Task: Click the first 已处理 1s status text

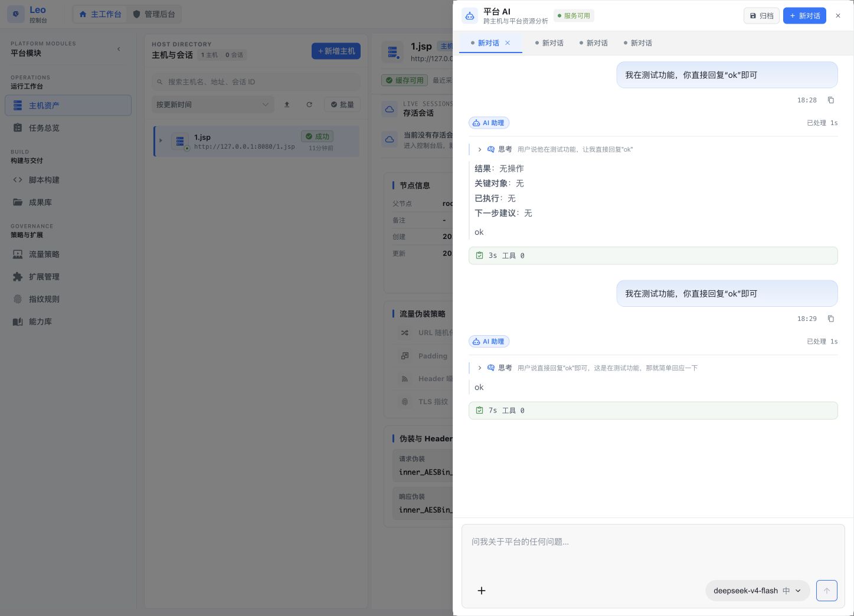Action: tap(822, 123)
